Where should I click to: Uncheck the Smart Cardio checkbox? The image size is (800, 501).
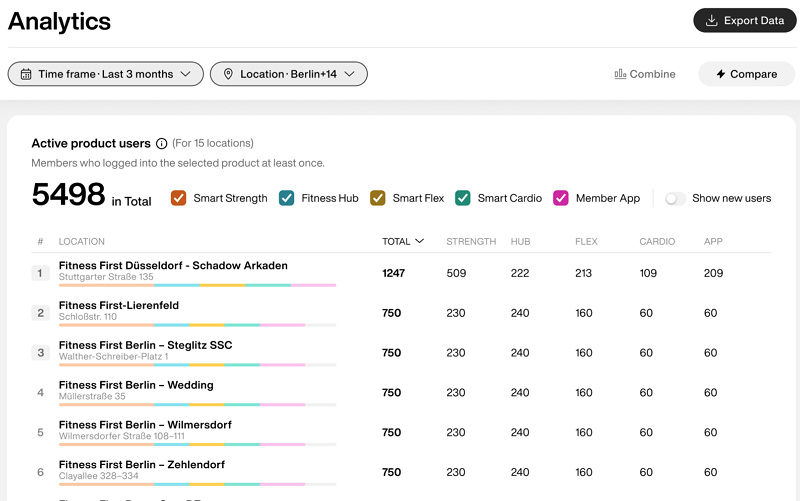pos(463,198)
